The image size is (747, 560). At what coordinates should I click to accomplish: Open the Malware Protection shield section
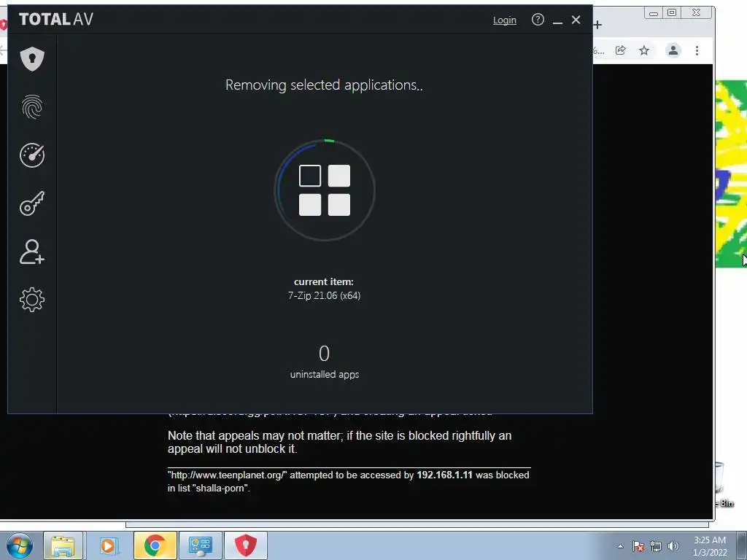(32, 58)
